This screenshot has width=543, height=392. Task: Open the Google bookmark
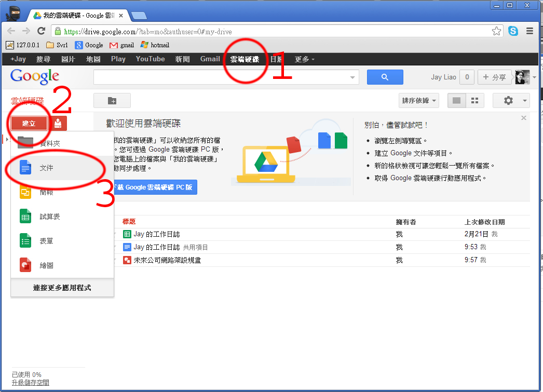click(89, 45)
